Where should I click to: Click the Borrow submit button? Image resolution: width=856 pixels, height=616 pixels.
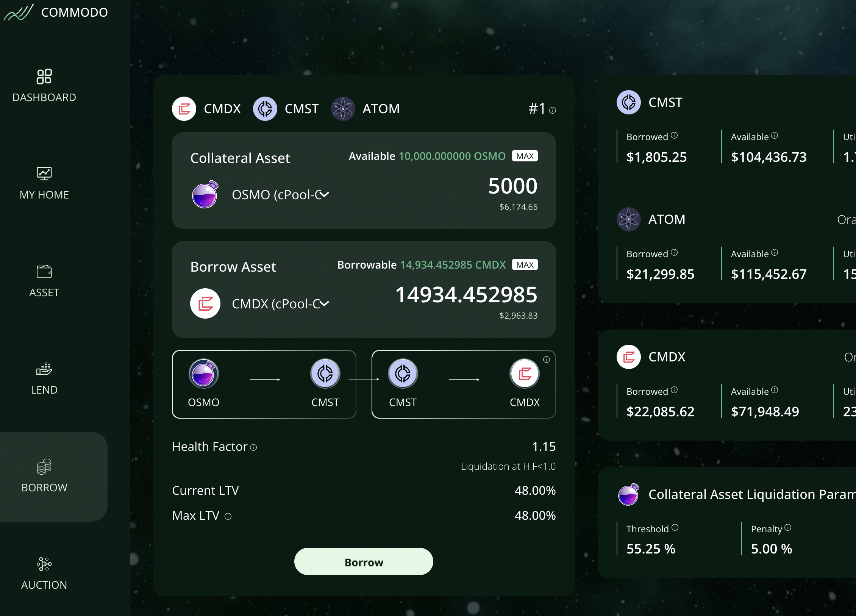tap(364, 562)
